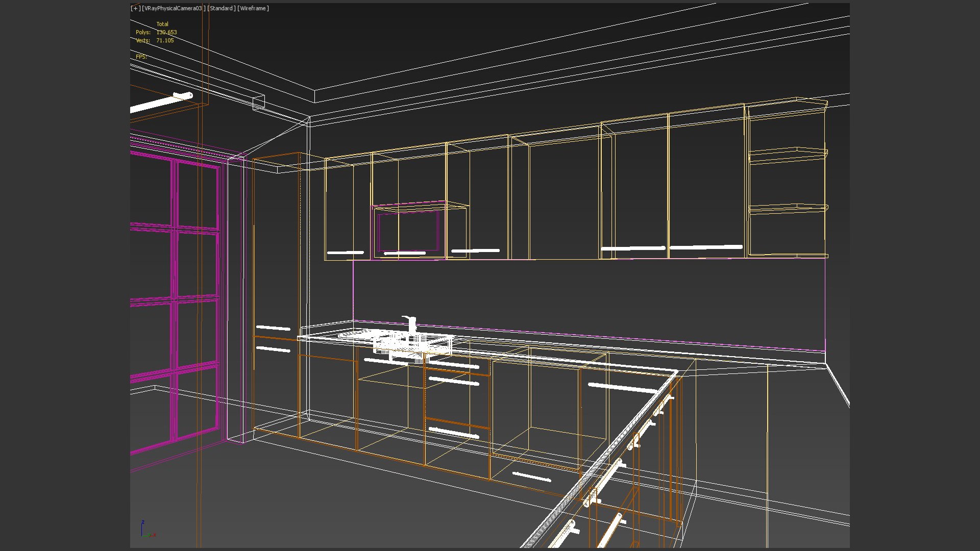Click the Polys count value 130.653

(x=166, y=32)
